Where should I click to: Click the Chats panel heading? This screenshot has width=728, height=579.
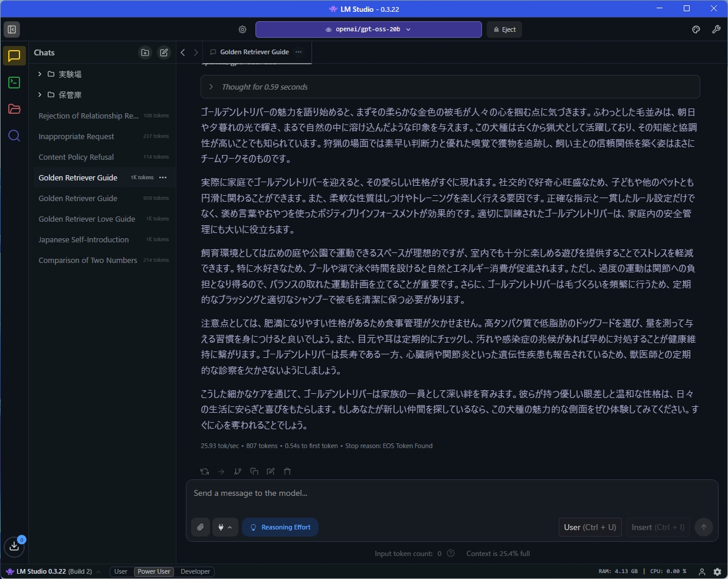(44, 52)
